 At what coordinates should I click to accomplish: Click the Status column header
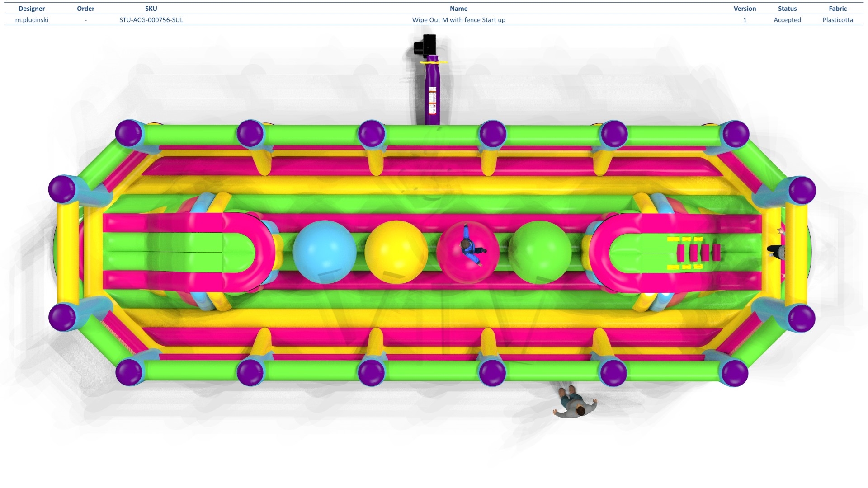[787, 9]
